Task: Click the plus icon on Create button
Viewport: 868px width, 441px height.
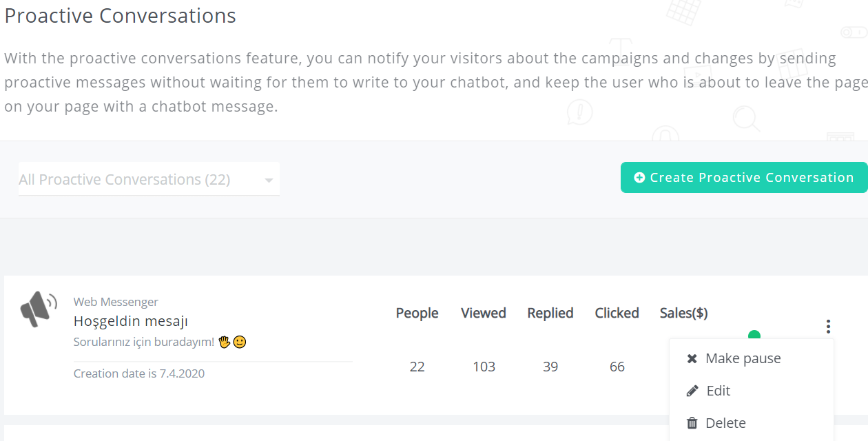Action: (639, 178)
